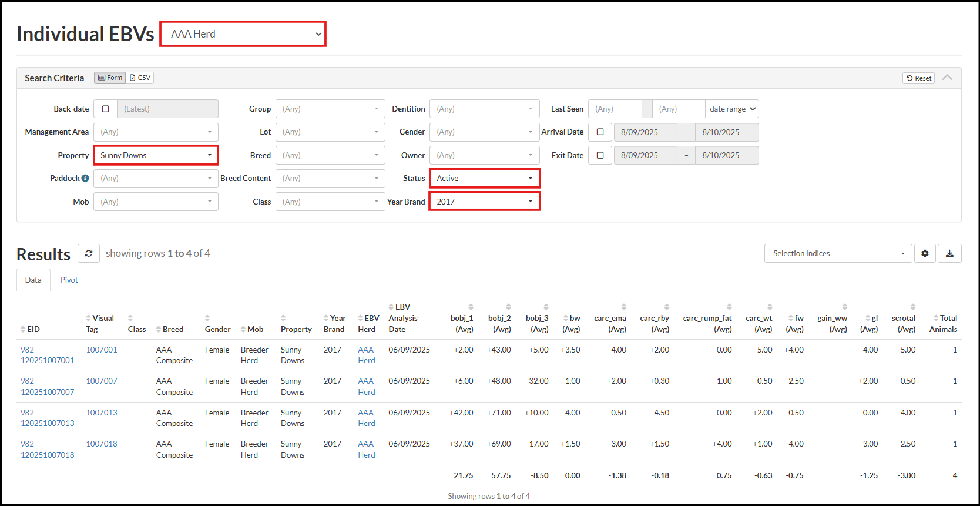Open the AAA Herd selector dropdown
The width and height of the screenshot is (980, 506).
(243, 34)
